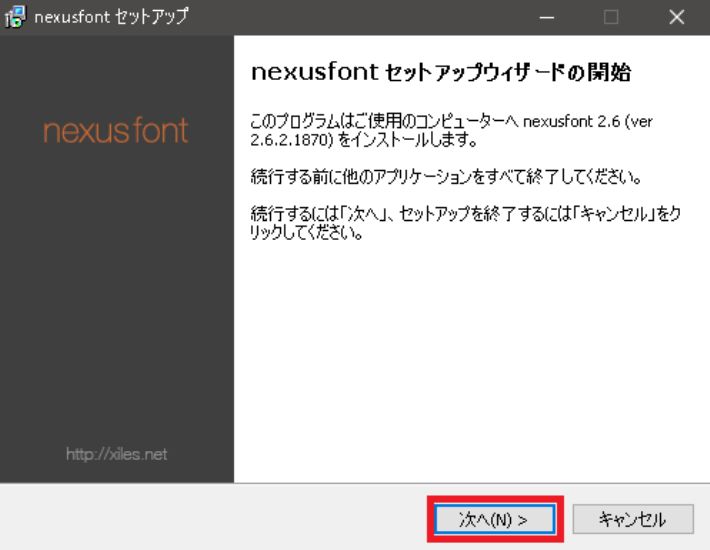The width and height of the screenshot is (710, 550).
Task: Click the nexusfont logo in the sidebar
Action: point(115,131)
